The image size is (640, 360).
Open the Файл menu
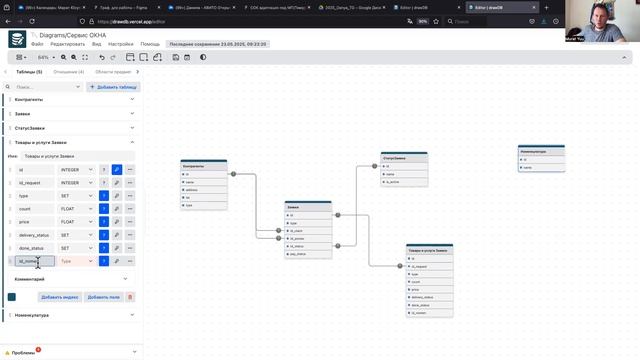tap(37, 44)
